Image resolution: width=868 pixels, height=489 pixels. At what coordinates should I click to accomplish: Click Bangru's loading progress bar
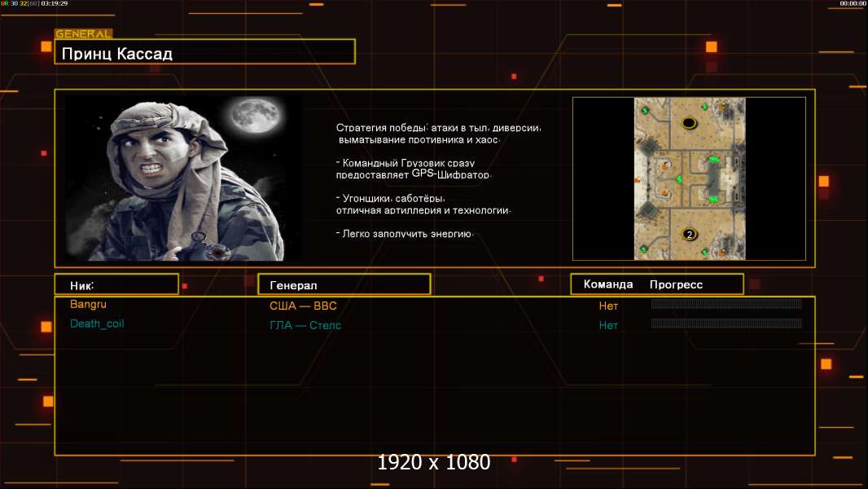click(726, 304)
